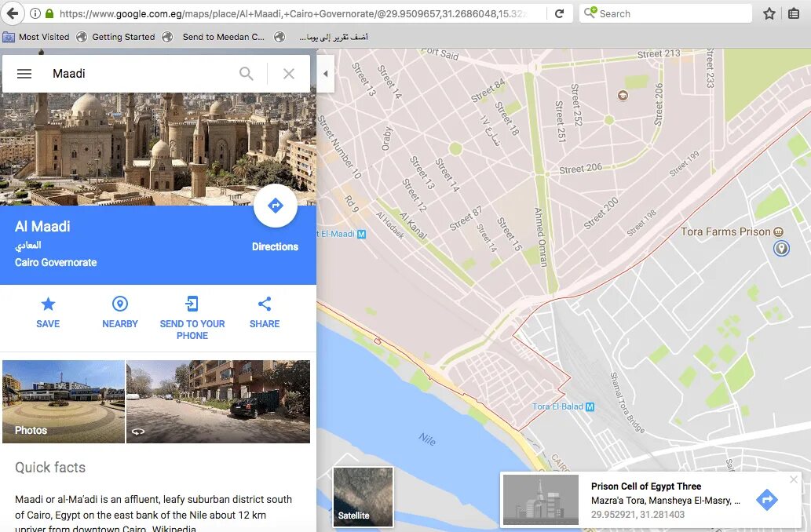Bookmark this page with the star icon
Image resolution: width=811 pixels, height=532 pixels.
(x=769, y=14)
